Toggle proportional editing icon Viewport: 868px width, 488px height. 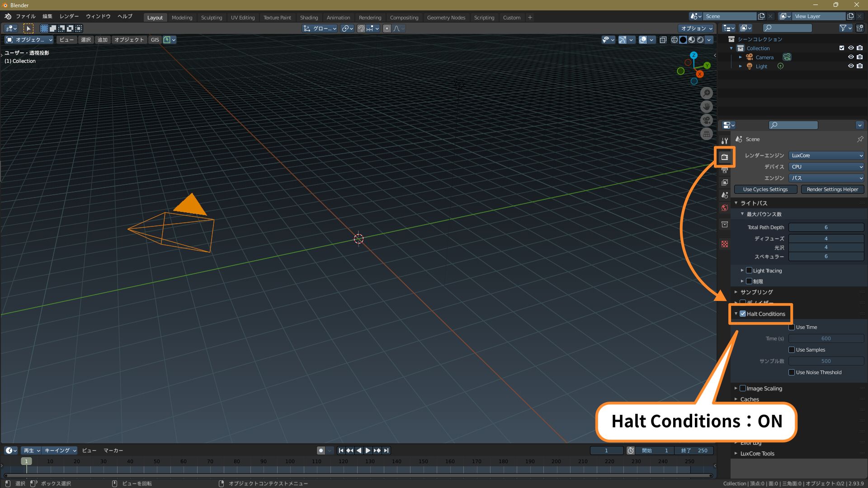point(387,28)
